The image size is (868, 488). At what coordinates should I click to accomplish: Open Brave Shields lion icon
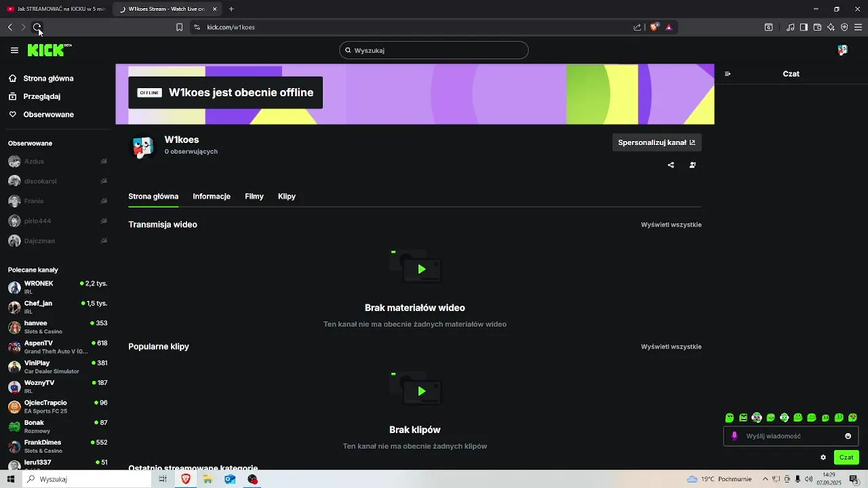click(654, 27)
